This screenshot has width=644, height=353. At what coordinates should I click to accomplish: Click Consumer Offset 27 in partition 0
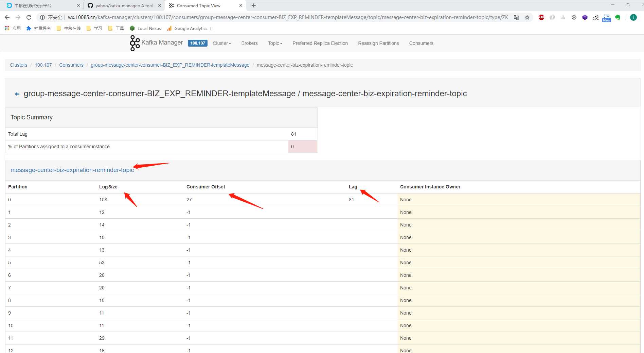click(189, 200)
